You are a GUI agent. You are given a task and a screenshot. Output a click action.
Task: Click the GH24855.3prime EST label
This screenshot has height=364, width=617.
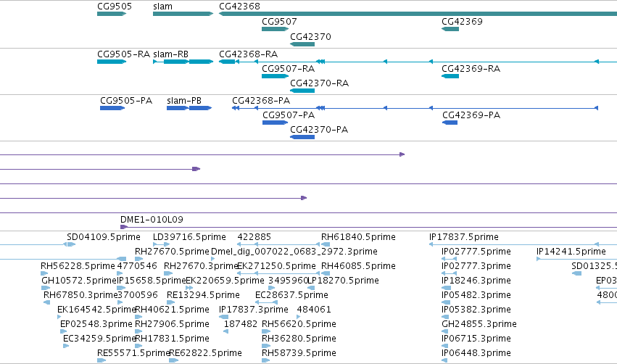[x=479, y=324]
